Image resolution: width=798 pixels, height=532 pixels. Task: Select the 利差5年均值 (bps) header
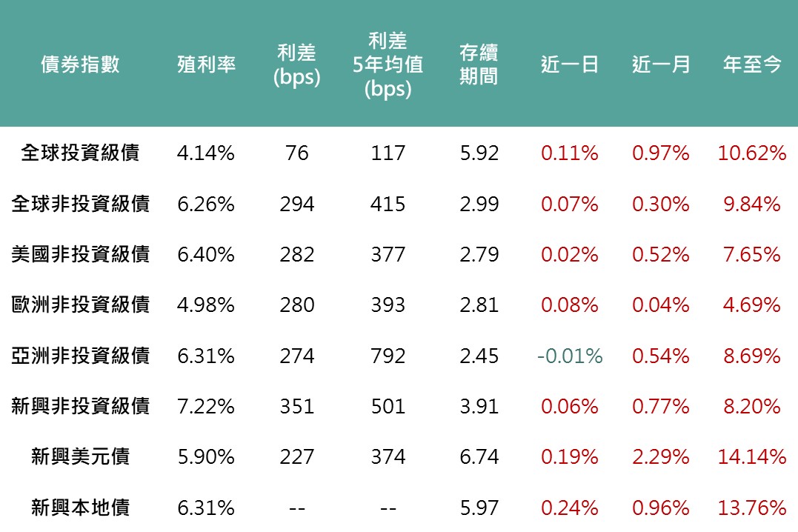388,64
